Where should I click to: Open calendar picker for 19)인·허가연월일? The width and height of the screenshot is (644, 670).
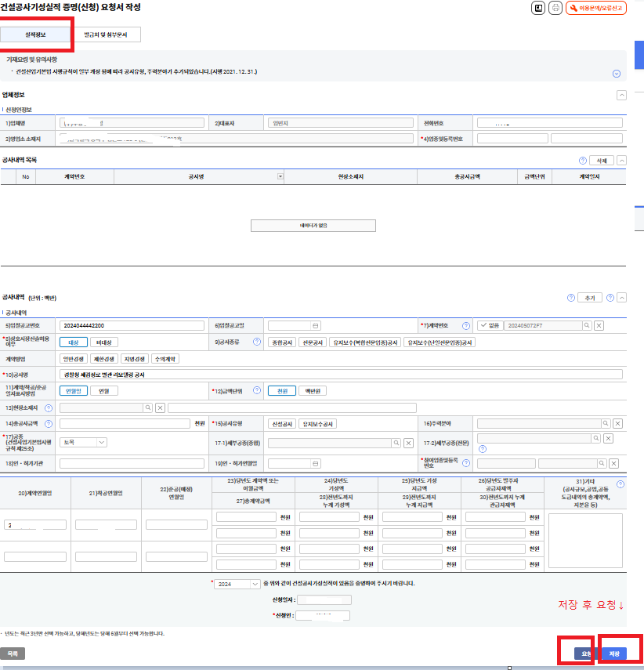pyautogui.click(x=316, y=464)
